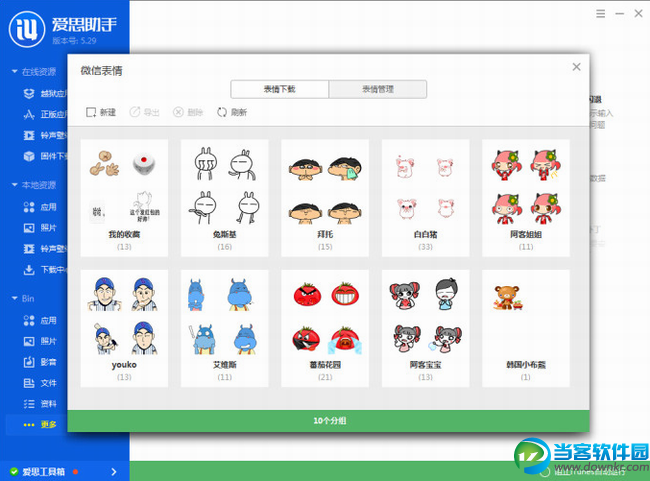The height and width of the screenshot is (481, 650).
Task: Open the 阿客姐姐 emoji group
Action: pyautogui.click(x=526, y=198)
